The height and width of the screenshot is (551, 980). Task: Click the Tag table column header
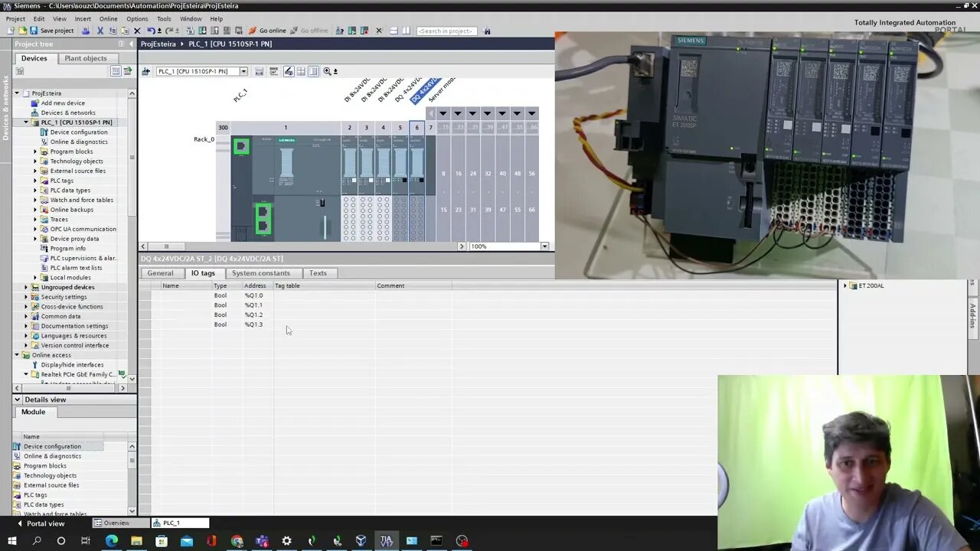[324, 285]
